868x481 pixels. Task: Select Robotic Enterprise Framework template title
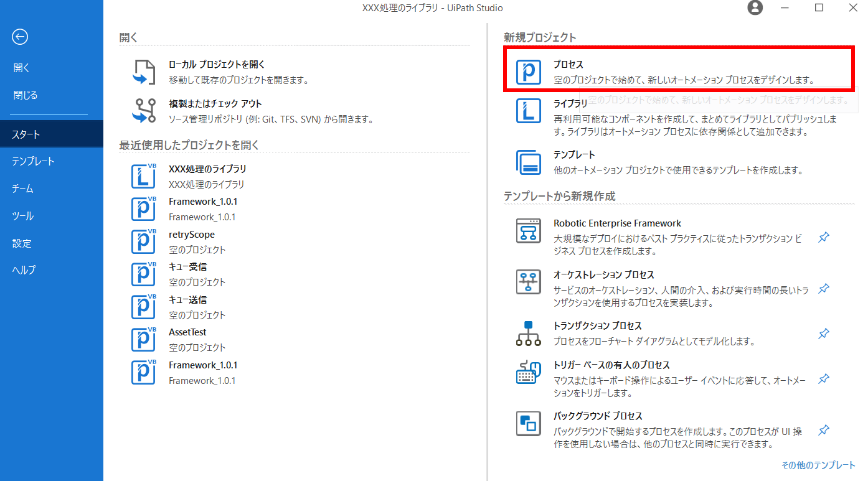coord(617,223)
